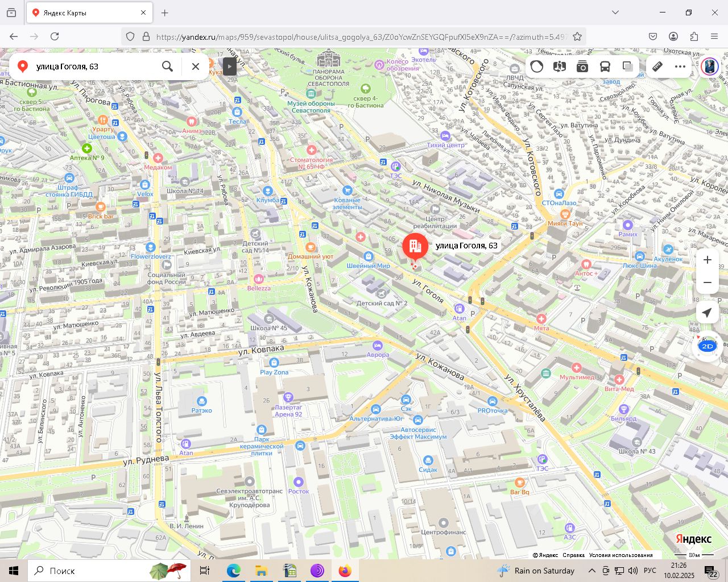
Task: Click the Домашний уют cafe marker
Action: [x=311, y=247]
